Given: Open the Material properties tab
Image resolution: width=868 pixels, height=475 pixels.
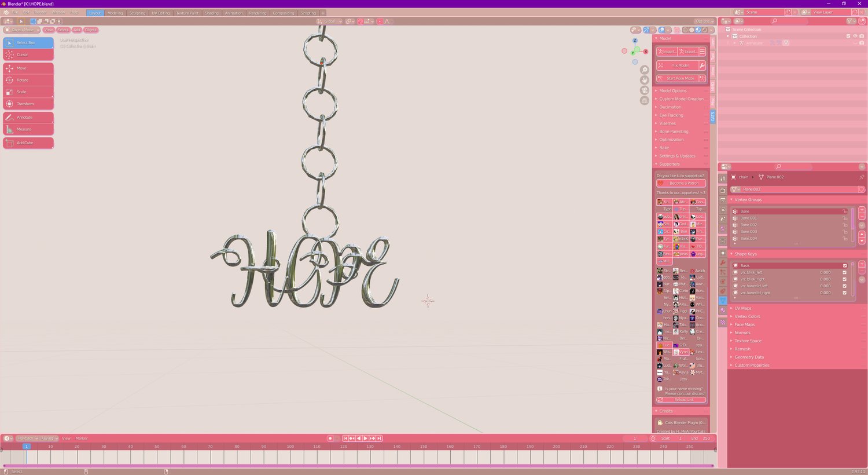Looking at the screenshot, I should tap(723, 310).
